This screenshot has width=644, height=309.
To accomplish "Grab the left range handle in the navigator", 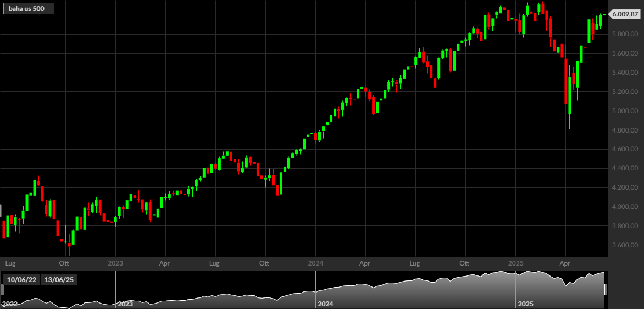I will coord(2,289).
